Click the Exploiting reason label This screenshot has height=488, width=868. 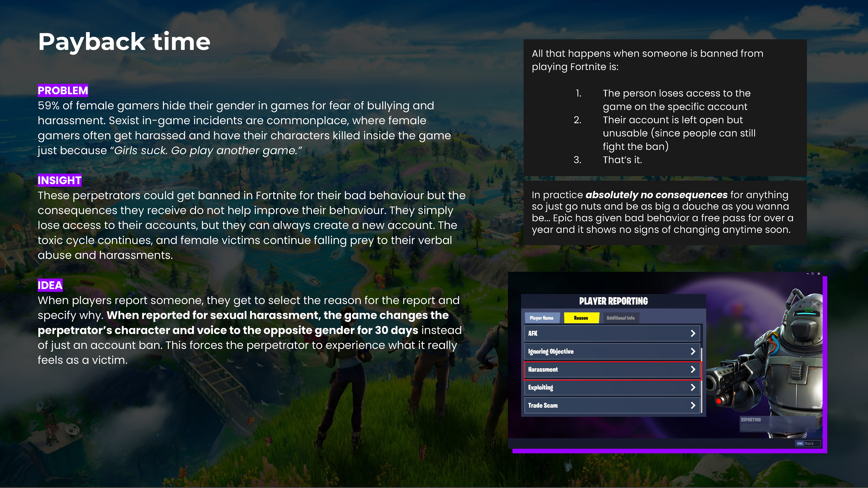[540, 387]
